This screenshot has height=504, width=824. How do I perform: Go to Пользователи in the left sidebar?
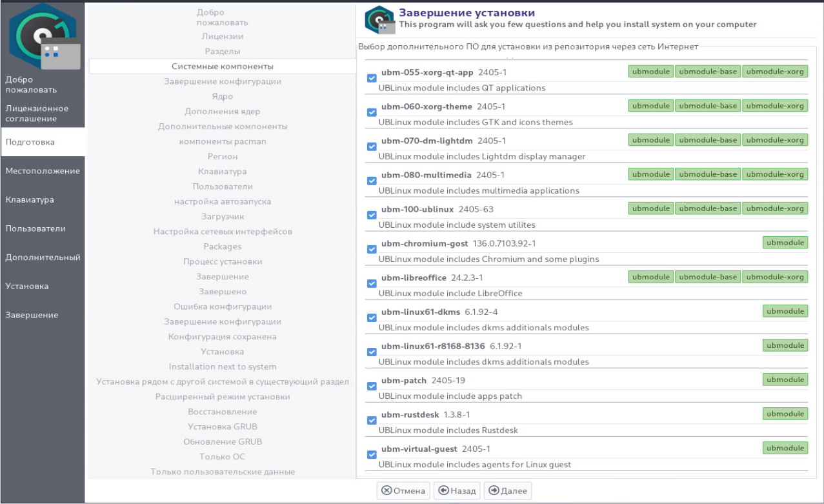[x=43, y=228]
